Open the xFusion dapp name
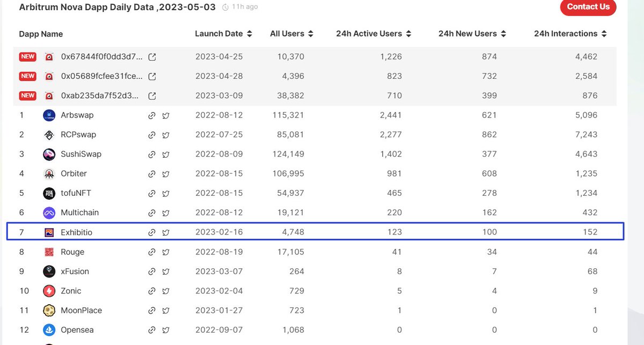 point(75,271)
